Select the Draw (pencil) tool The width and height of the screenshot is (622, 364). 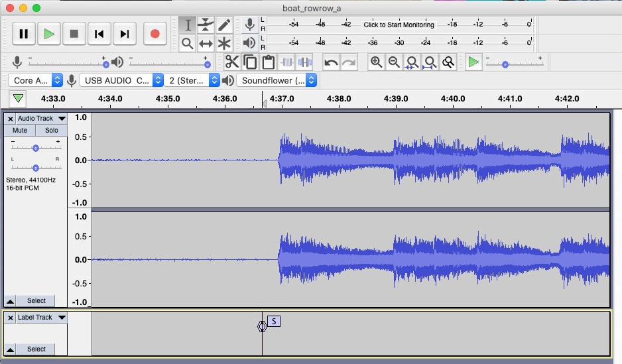click(225, 25)
